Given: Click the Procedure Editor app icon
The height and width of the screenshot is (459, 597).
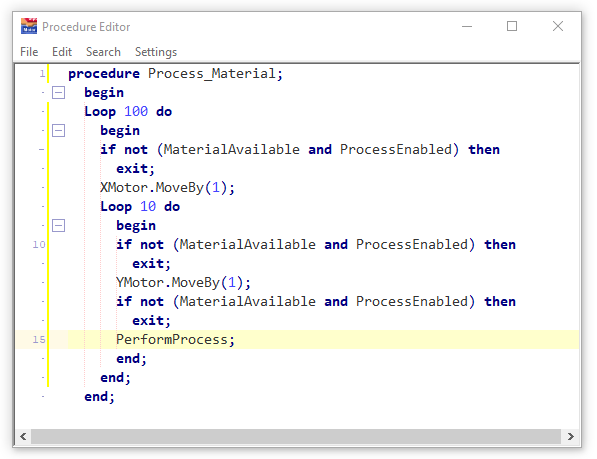Looking at the screenshot, I should (x=29, y=26).
